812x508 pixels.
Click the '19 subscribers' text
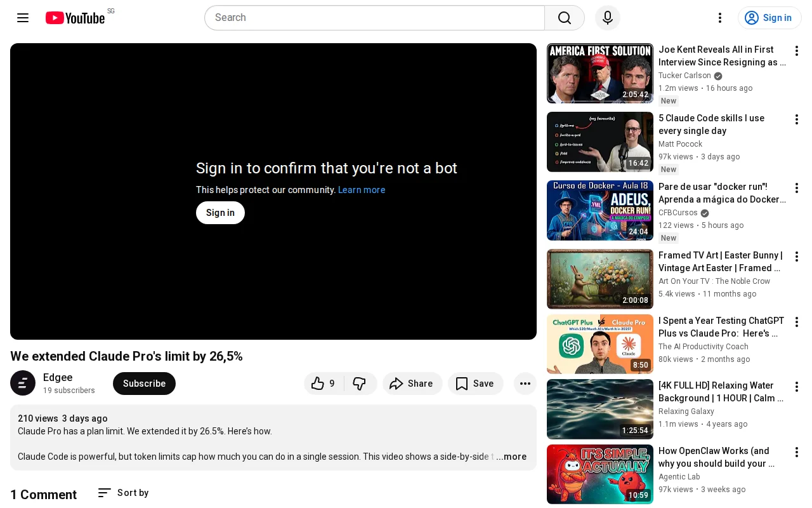tap(69, 391)
